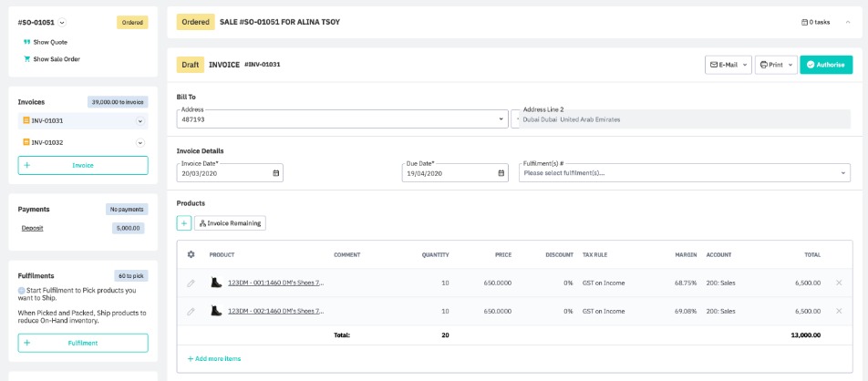Click the Invoice Remaining button
The height and width of the screenshot is (381, 868).
pyautogui.click(x=230, y=222)
